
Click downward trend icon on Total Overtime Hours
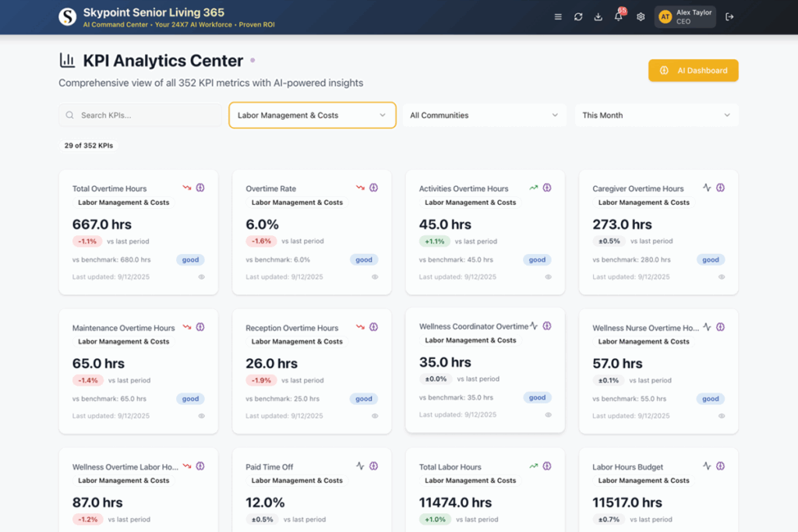point(187,188)
